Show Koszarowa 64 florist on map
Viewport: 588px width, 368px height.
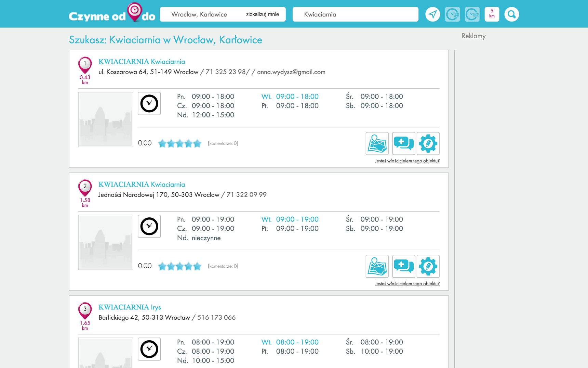(x=377, y=143)
